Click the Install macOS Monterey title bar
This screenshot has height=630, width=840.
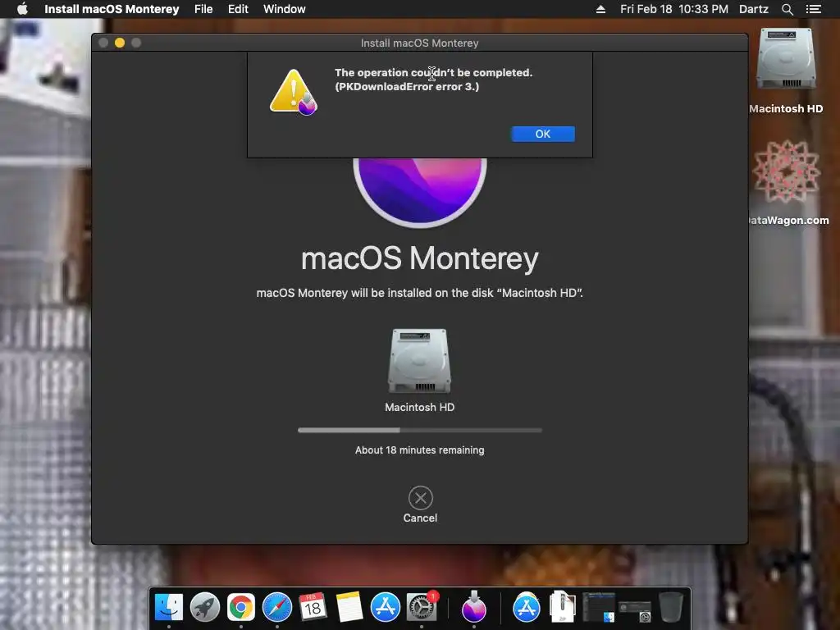[x=420, y=43]
